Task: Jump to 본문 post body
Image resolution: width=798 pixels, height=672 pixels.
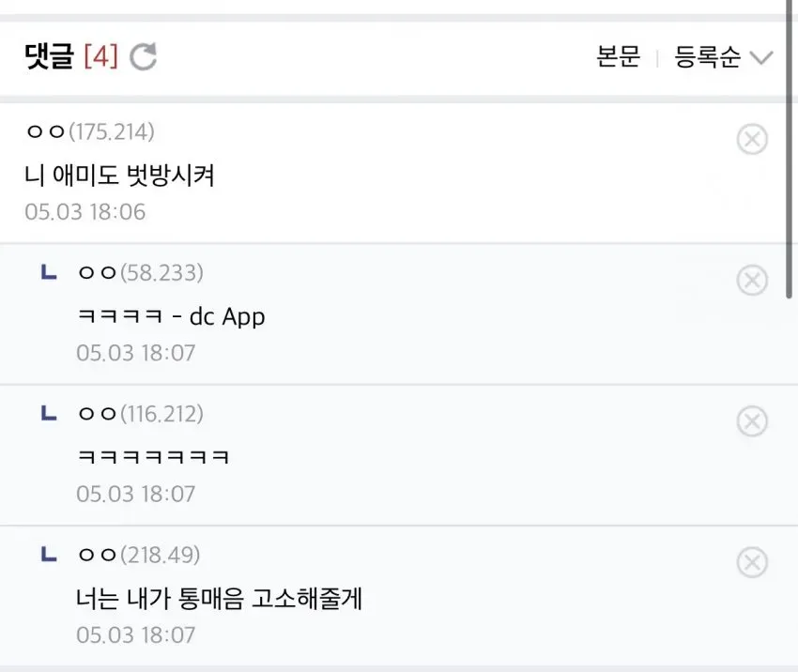Action: point(618,56)
